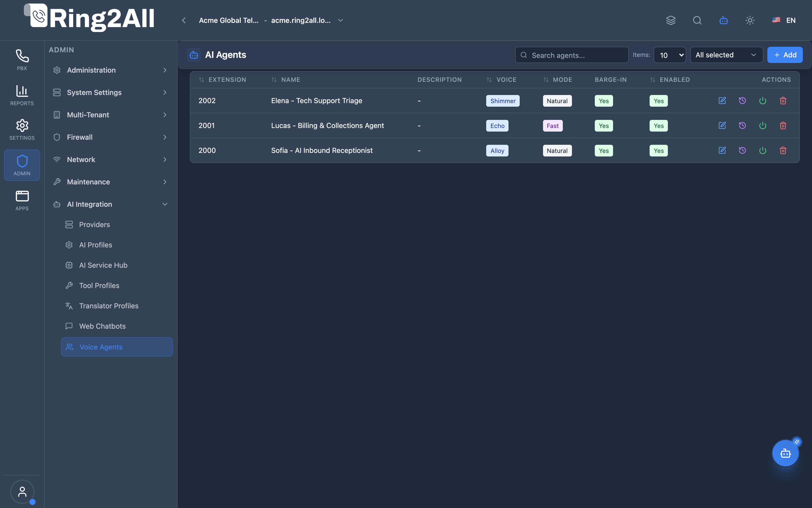812x508 pixels.
Task: View history for Elena - Tech Support Triage
Action: tap(742, 101)
